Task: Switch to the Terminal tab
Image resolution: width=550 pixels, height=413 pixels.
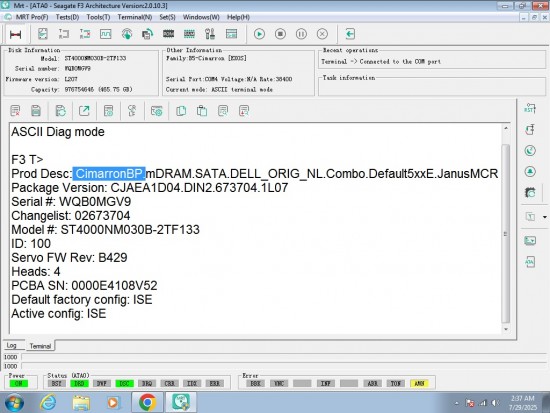Action: pyautogui.click(x=40, y=346)
